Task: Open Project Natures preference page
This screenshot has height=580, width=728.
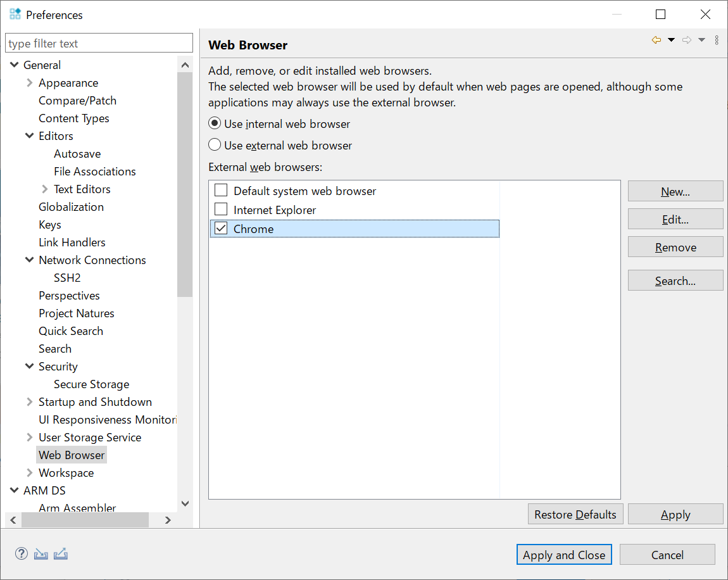Action: [76, 313]
